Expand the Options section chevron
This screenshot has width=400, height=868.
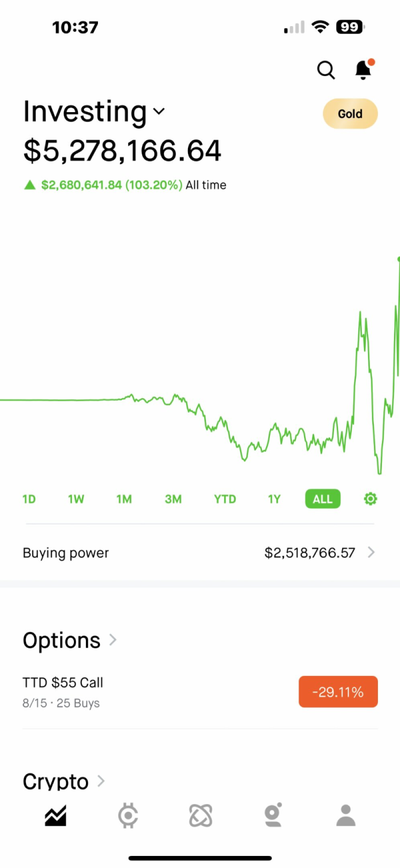click(113, 640)
